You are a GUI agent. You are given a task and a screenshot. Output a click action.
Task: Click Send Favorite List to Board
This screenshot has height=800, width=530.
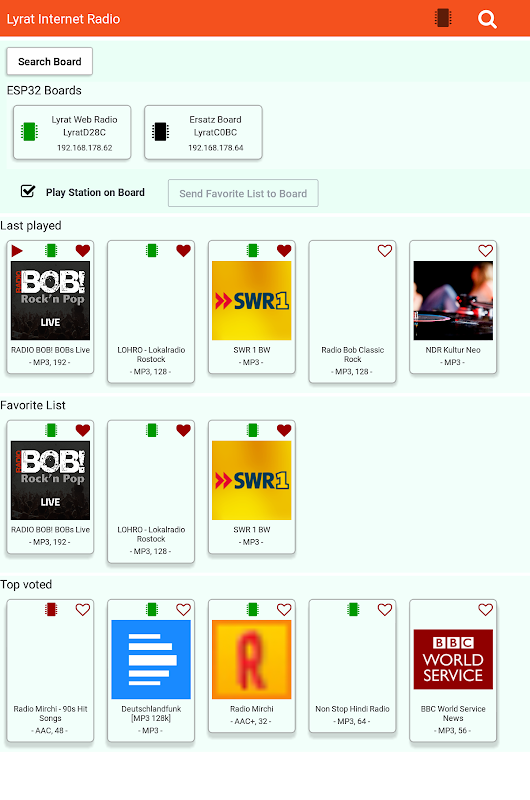click(243, 193)
